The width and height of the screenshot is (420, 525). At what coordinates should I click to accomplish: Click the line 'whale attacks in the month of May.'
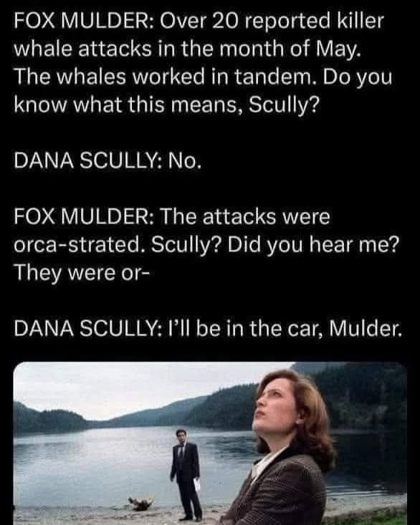pyautogui.click(x=187, y=49)
